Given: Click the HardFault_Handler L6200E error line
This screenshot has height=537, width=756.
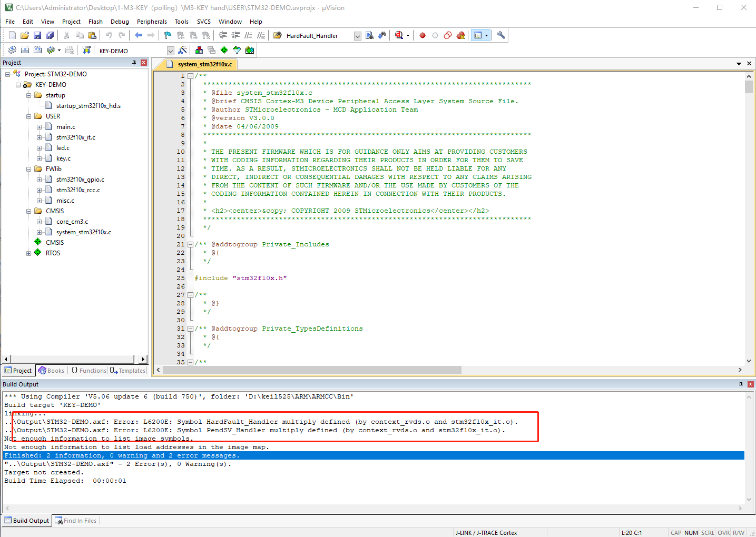Looking at the screenshot, I should (261, 422).
